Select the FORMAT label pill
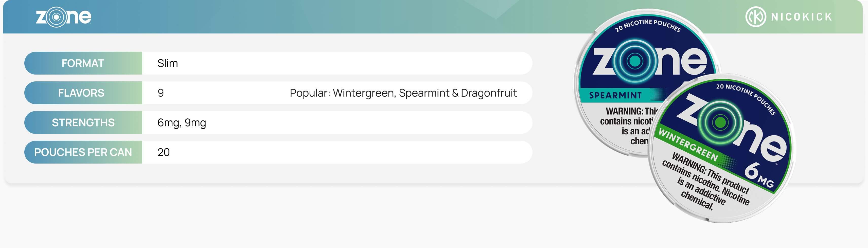 click(x=83, y=63)
